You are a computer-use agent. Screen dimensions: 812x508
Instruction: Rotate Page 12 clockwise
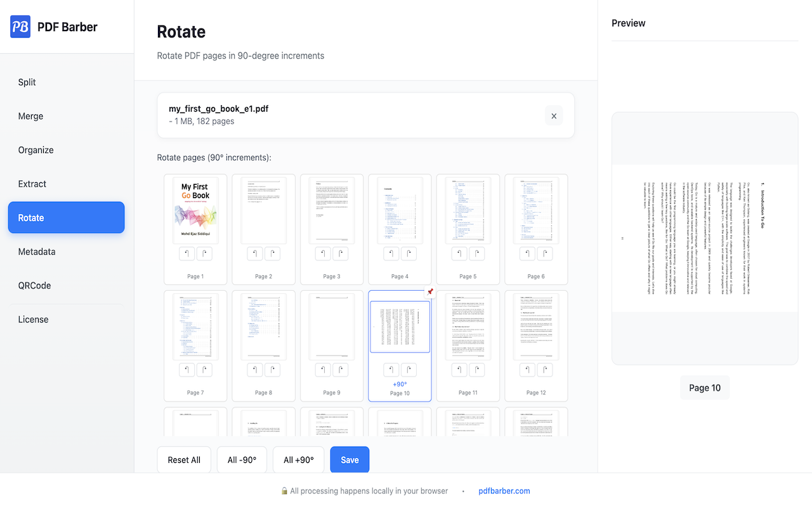coord(546,370)
